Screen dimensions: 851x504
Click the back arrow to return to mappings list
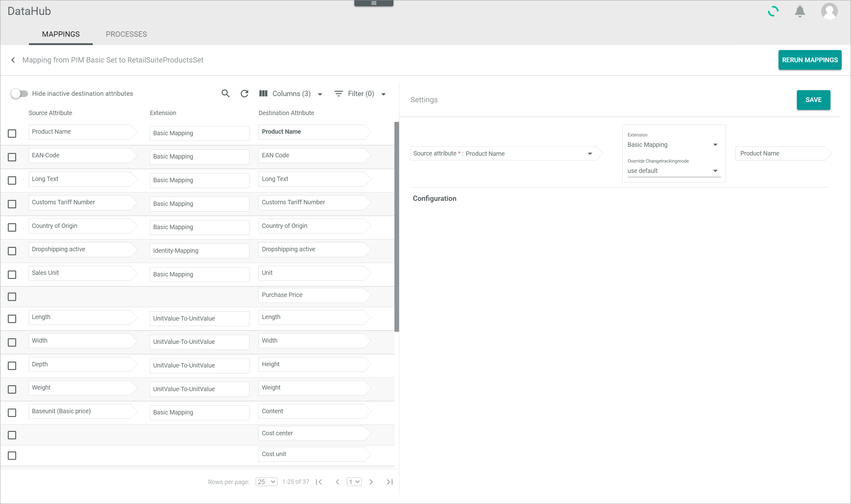[x=13, y=59]
